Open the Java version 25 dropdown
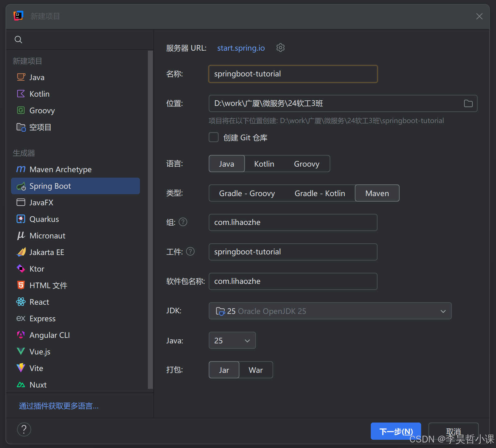496x448 pixels. coord(232,340)
